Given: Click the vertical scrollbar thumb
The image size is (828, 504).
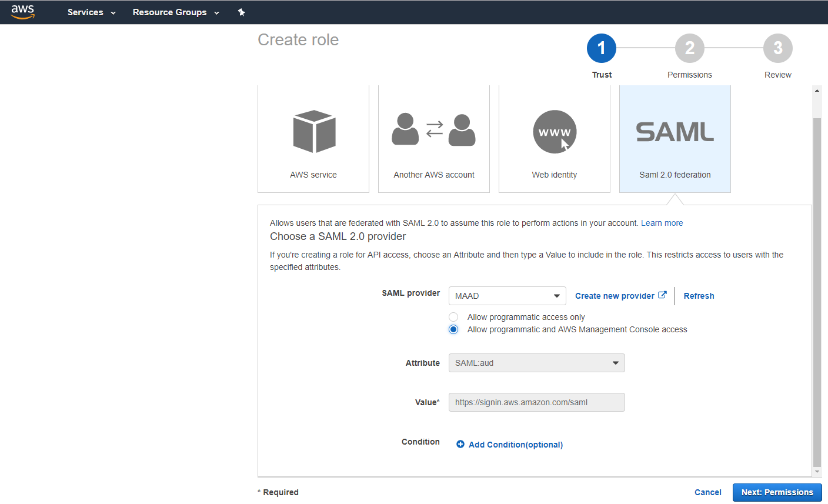Looking at the screenshot, I should point(817,292).
